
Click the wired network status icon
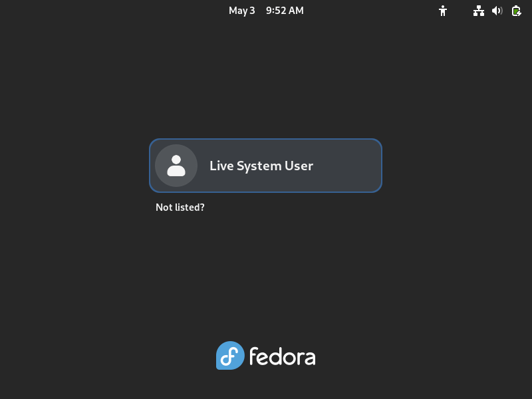click(479, 11)
